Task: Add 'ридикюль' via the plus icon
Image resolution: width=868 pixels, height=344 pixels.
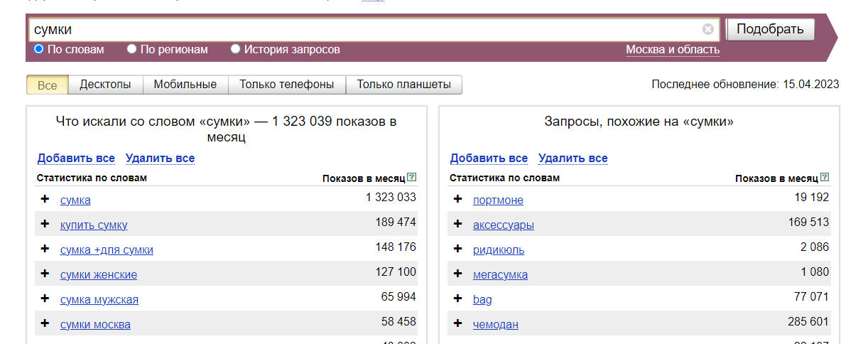Action: (x=457, y=249)
